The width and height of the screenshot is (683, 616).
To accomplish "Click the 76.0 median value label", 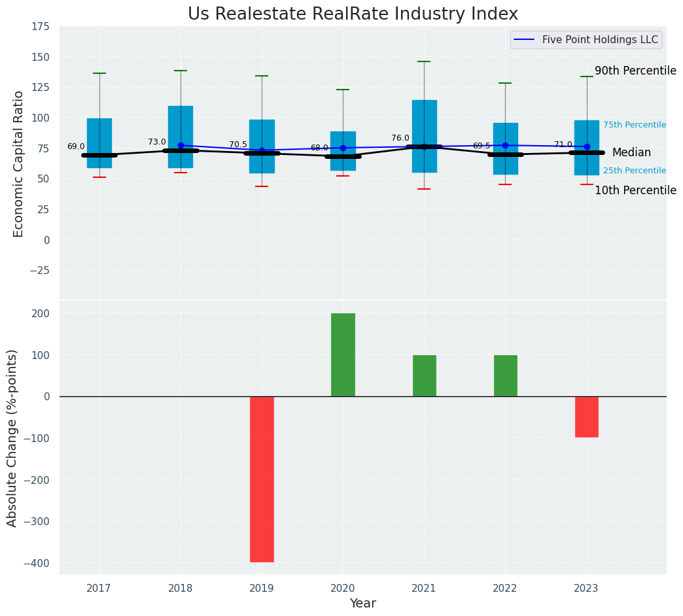I will pyautogui.click(x=400, y=138).
